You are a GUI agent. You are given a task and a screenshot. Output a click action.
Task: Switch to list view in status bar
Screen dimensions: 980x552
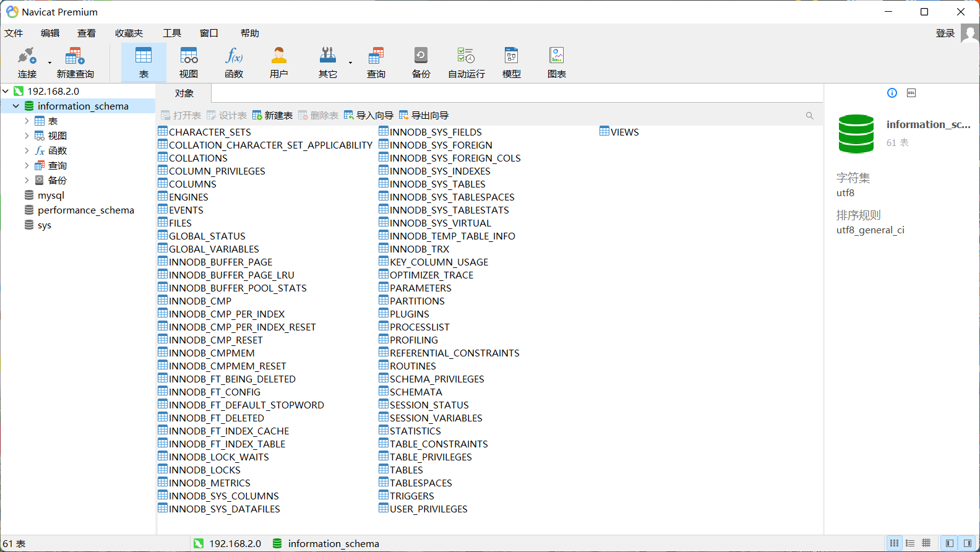click(910, 543)
